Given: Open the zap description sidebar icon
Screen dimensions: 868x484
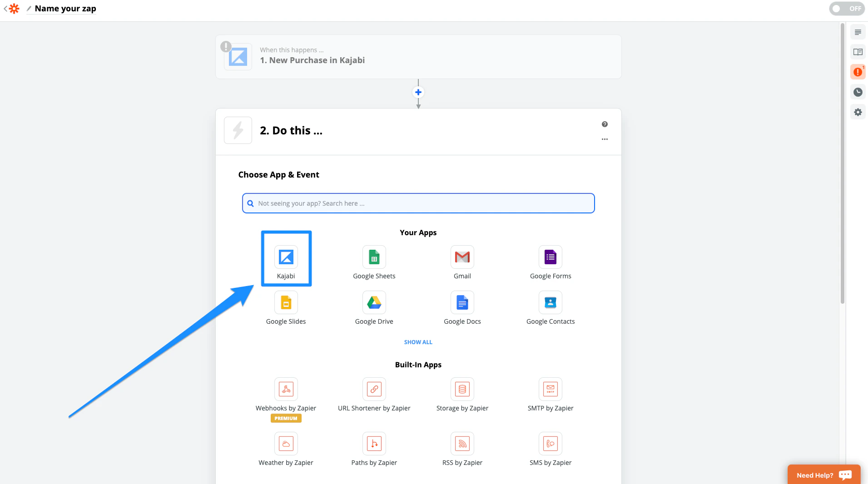Looking at the screenshot, I should click(858, 32).
